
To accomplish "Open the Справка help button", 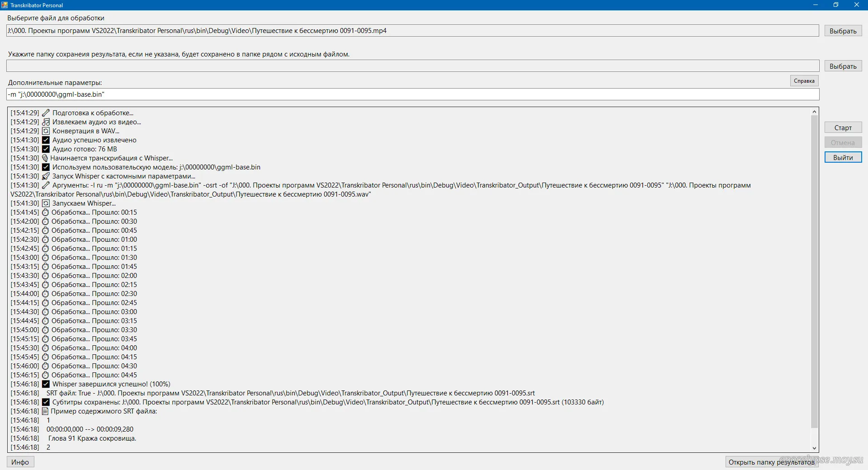I will [x=804, y=81].
